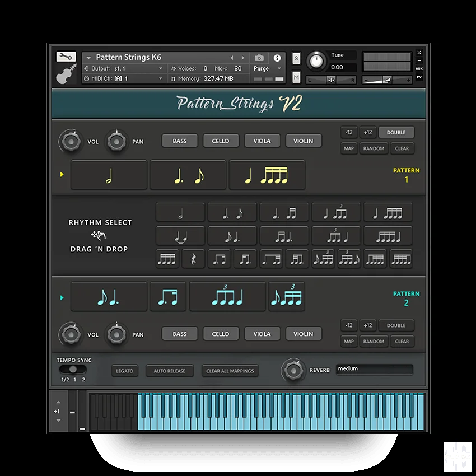
Task: Click the +12 transpose button for Pattern 2
Action: [x=368, y=325]
